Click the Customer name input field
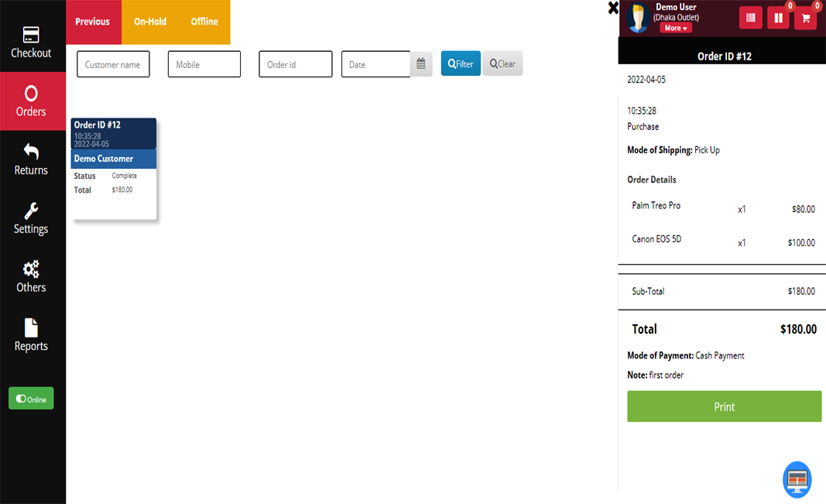The height and width of the screenshot is (504, 826). click(x=113, y=64)
